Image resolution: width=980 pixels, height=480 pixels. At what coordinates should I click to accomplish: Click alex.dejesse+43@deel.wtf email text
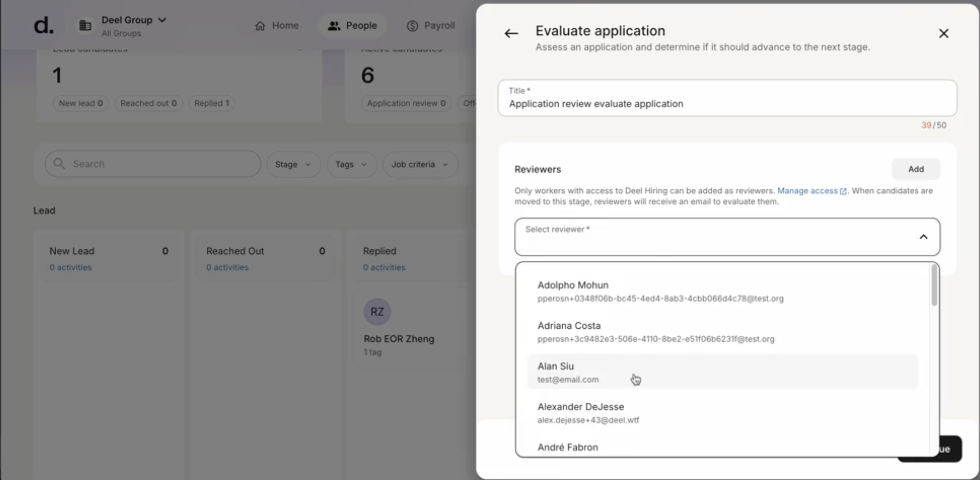tap(588, 420)
